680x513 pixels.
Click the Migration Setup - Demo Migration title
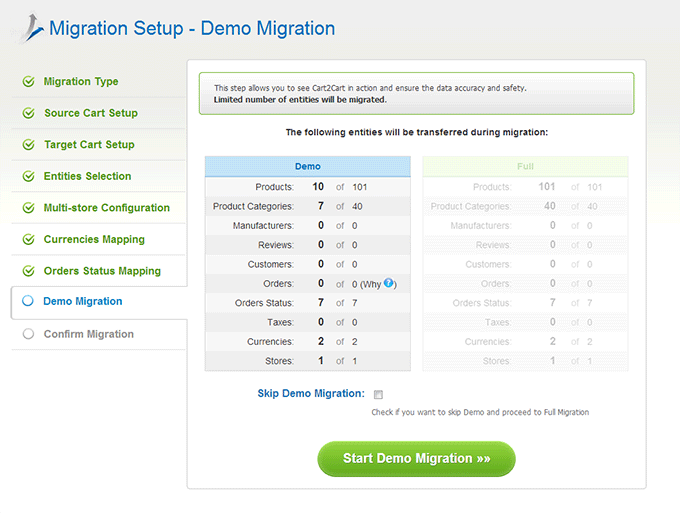tap(192, 29)
